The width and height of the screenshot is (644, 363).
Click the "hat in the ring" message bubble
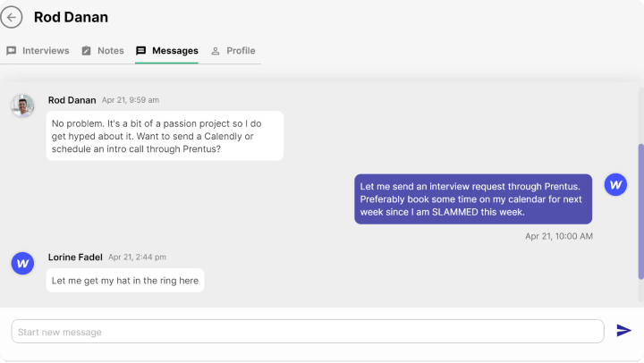(125, 280)
